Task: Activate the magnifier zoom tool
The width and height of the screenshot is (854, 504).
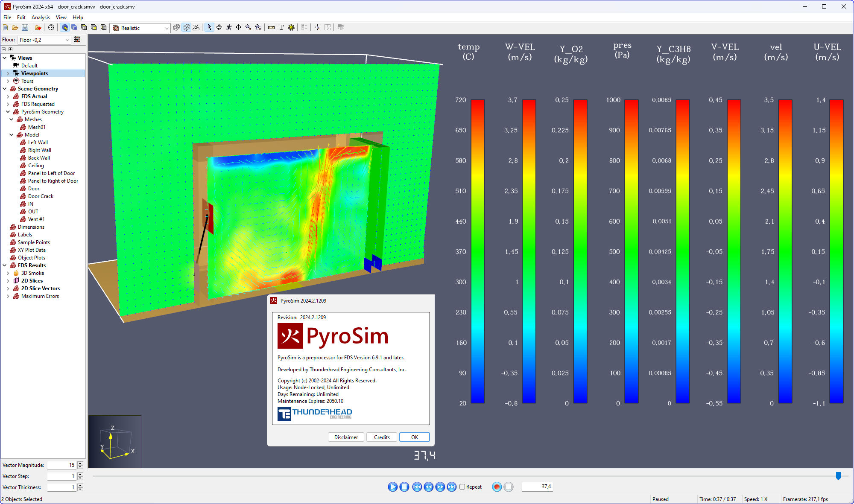Action: [249, 27]
